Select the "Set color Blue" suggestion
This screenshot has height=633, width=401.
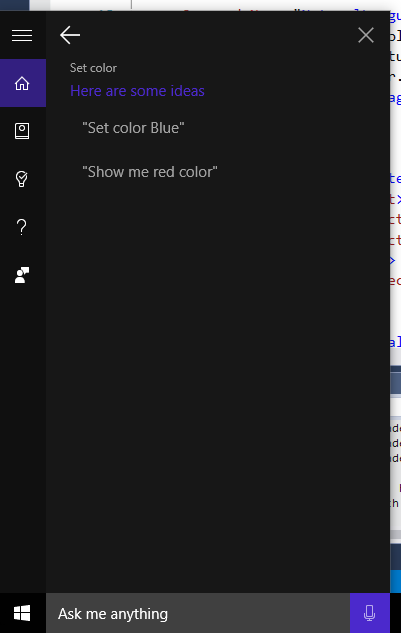point(133,128)
